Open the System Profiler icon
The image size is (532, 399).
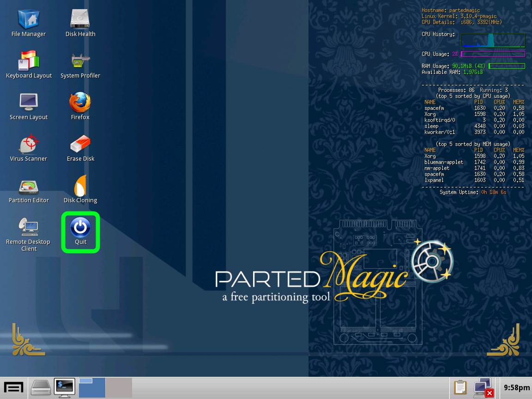[80, 65]
